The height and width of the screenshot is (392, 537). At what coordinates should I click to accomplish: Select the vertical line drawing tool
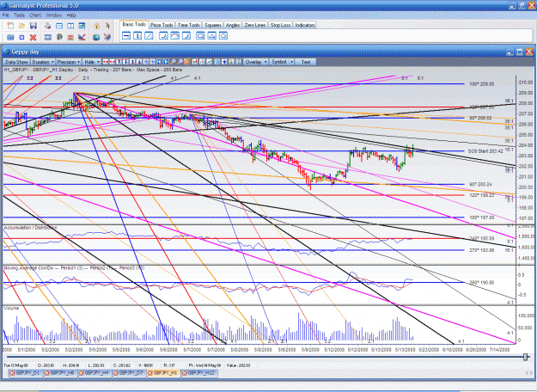(x=137, y=35)
